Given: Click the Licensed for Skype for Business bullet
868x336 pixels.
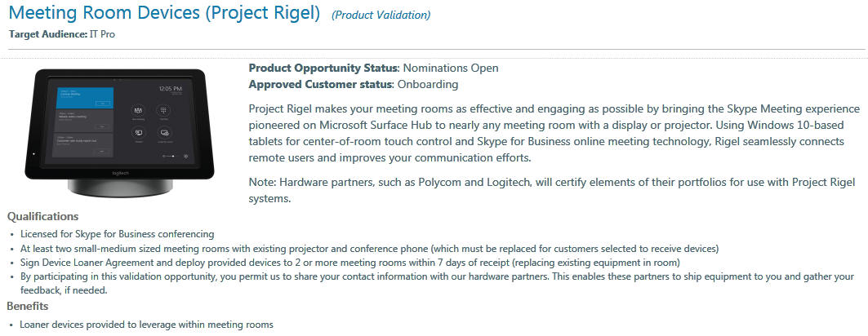Looking at the screenshot, I should tap(118, 234).
